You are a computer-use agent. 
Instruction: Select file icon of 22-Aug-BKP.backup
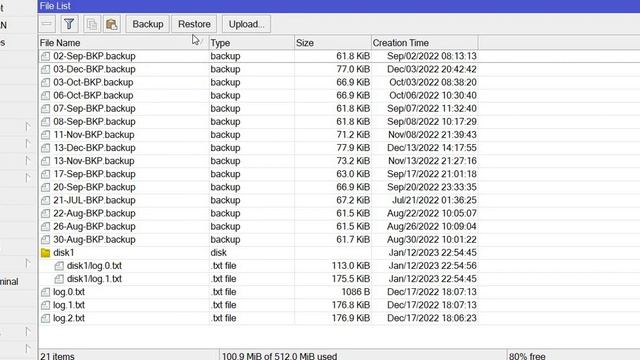[x=46, y=213]
